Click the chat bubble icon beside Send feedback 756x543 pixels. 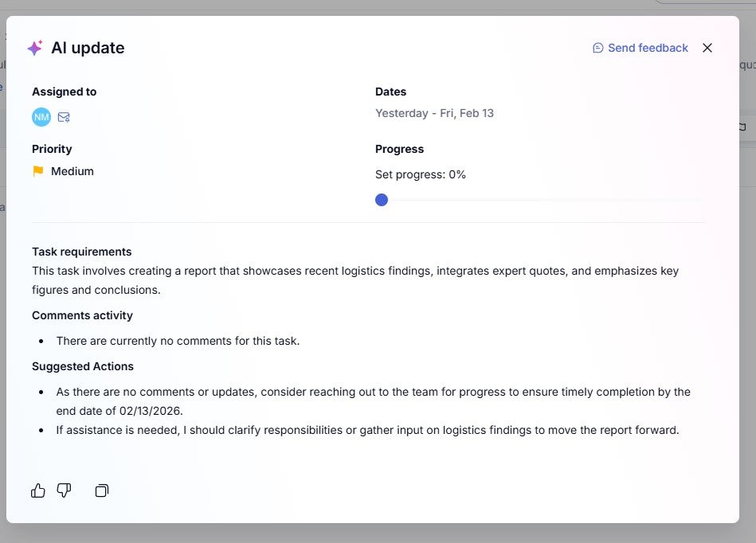pos(597,48)
